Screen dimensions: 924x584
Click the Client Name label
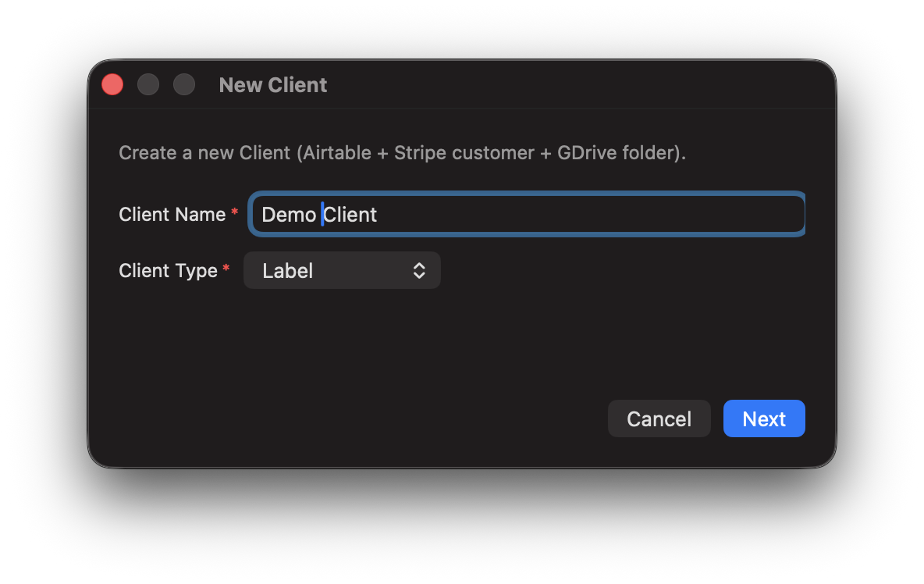[x=172, y=215]
